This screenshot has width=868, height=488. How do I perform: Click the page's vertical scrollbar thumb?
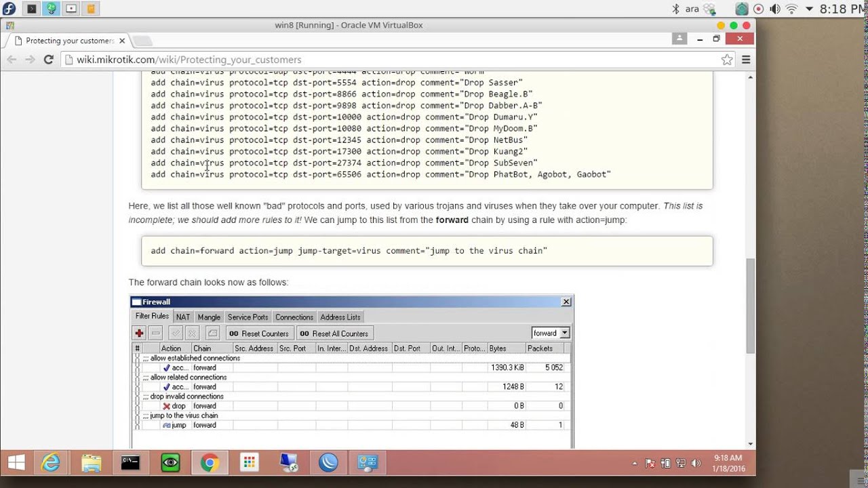750,305
